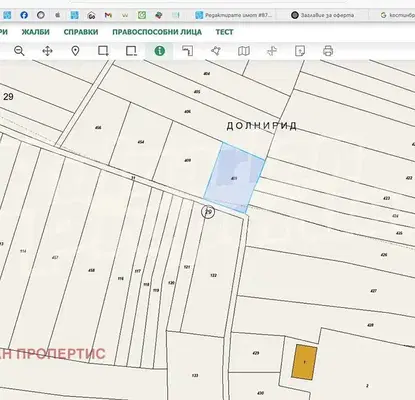This screenshot has height=400, width=415.
Task: Click the print map icon
Action: click(x=328, y=51)
